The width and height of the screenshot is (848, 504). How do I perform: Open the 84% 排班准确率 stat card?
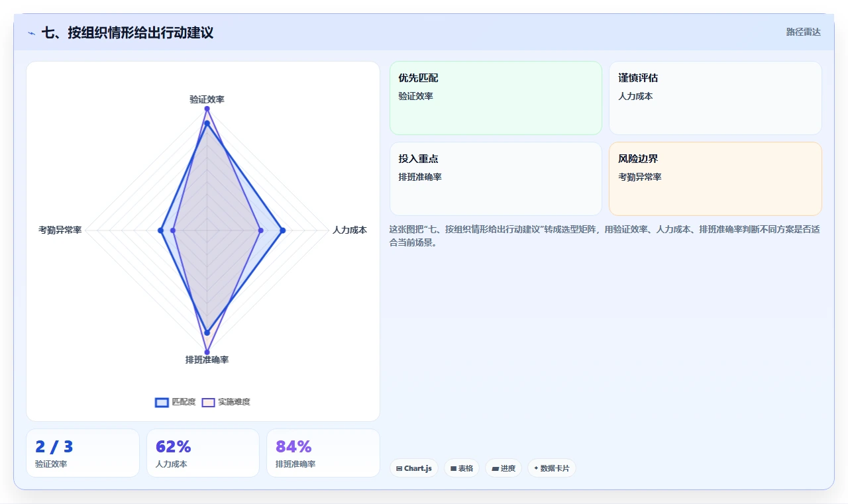323,453
